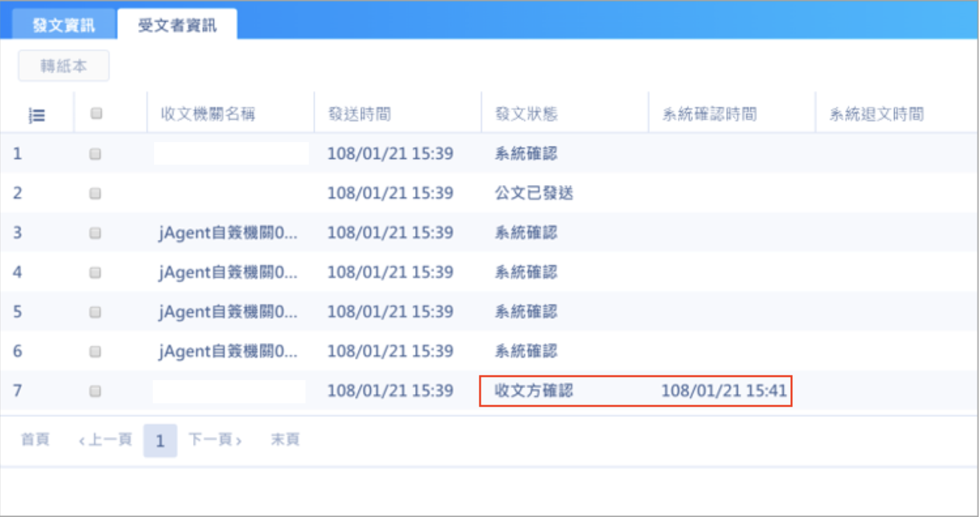The height and width of the screenshot is (517, 980).
Task: Select the checkbox in row 7
Action: [96, 391]
